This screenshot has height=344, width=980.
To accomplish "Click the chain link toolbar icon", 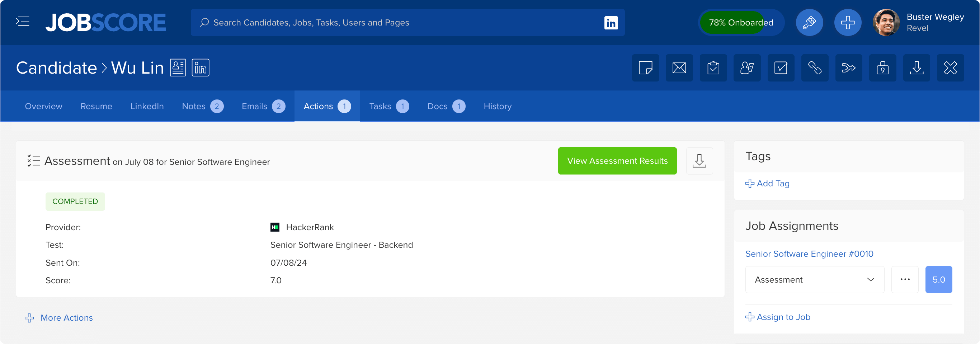I will click(815, 68).
